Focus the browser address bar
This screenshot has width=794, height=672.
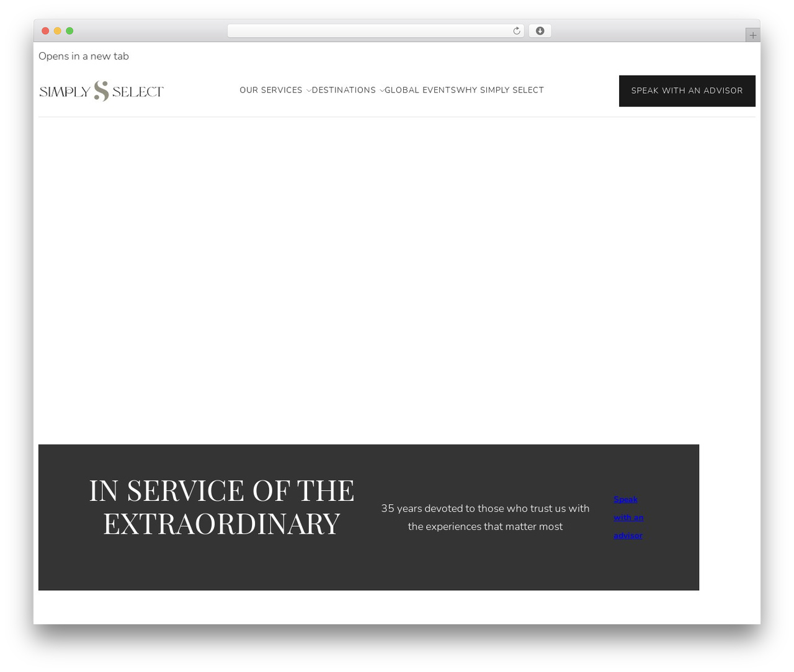coord(375,31)
